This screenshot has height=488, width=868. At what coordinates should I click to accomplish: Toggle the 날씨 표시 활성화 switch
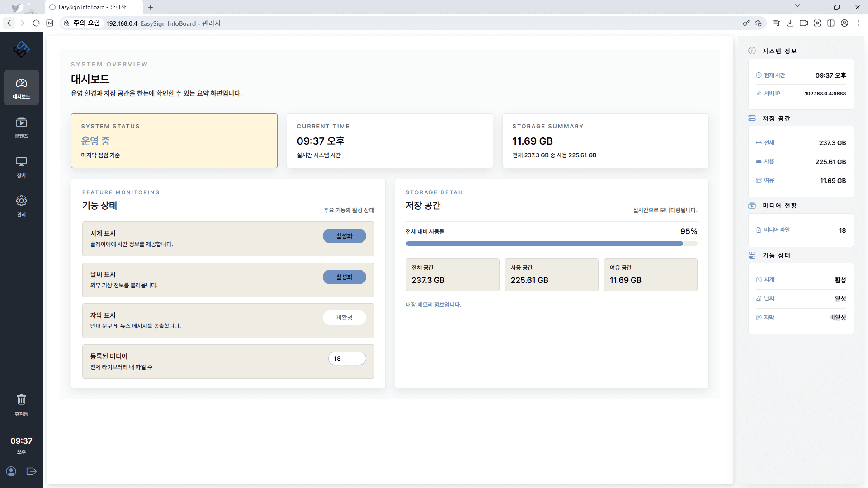click(x=344, y=277)
